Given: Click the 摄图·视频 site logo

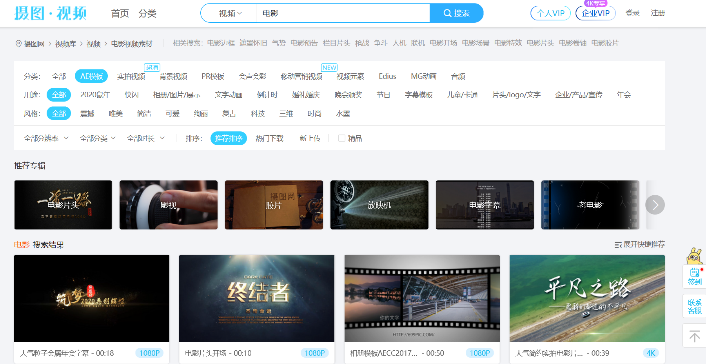Looking at the screenshot, I should pyautogui.click(x=50, y=13).
